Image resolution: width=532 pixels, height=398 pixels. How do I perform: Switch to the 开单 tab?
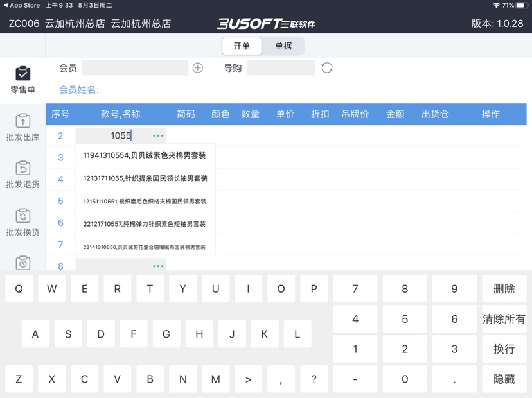[242, 46]
